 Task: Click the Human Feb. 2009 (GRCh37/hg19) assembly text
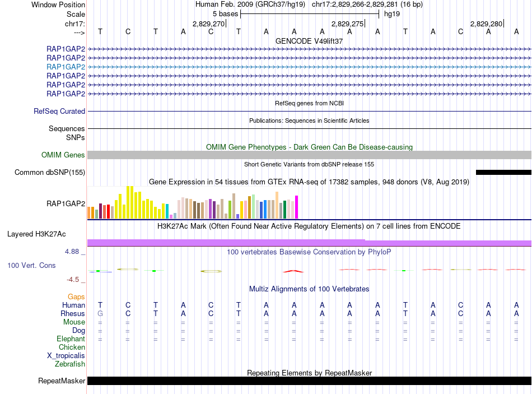click(x=250, y=4)
